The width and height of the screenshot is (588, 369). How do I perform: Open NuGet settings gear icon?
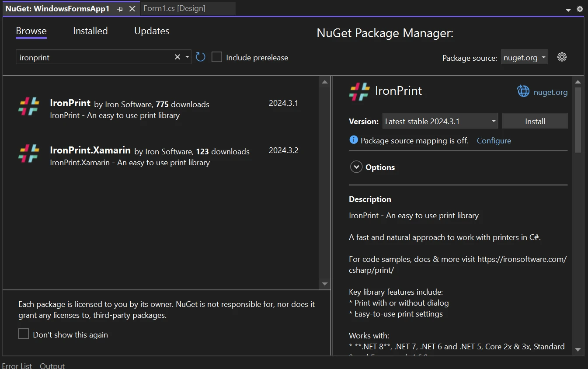coord(562,57)
